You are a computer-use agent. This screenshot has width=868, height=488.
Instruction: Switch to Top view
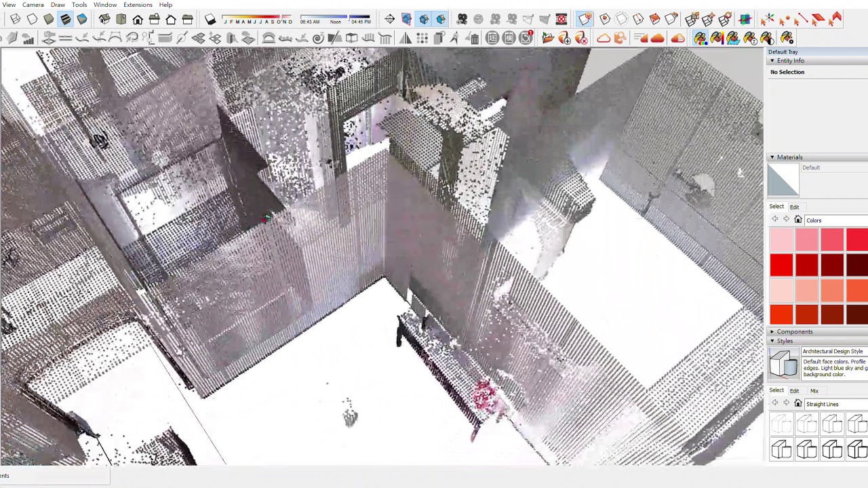121,20
